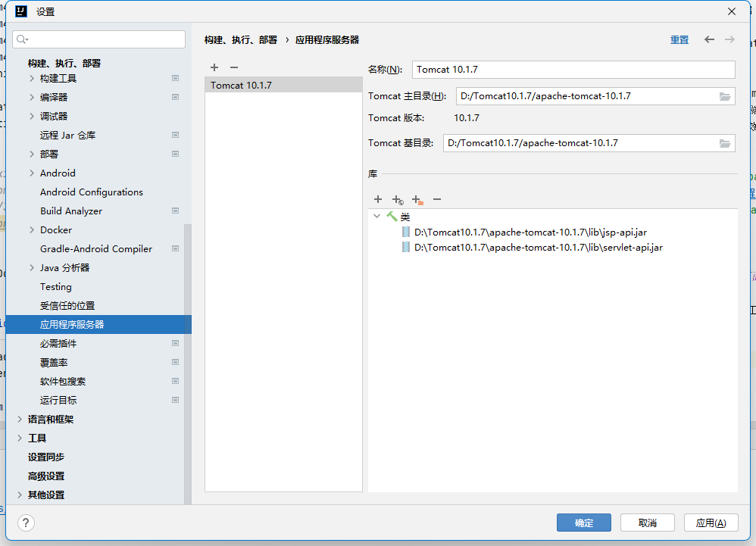Click project-level icon beside 远程 Jar 仓库
The width and height of the screenshot is (756, 546).
(176, 135)
